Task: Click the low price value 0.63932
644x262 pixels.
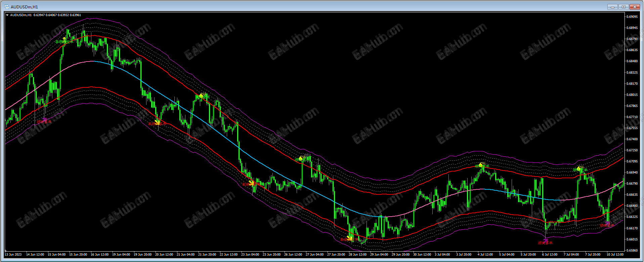Action: point(63,15)
